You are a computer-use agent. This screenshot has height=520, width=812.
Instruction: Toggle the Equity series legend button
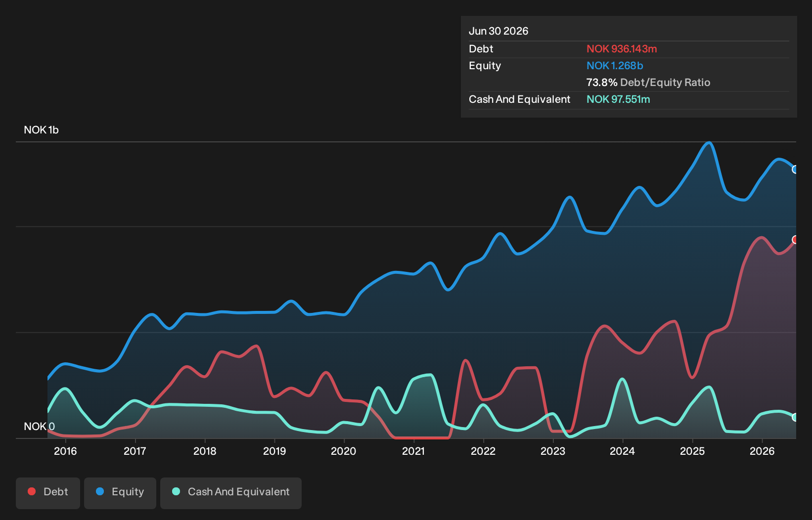pos(120,493)
